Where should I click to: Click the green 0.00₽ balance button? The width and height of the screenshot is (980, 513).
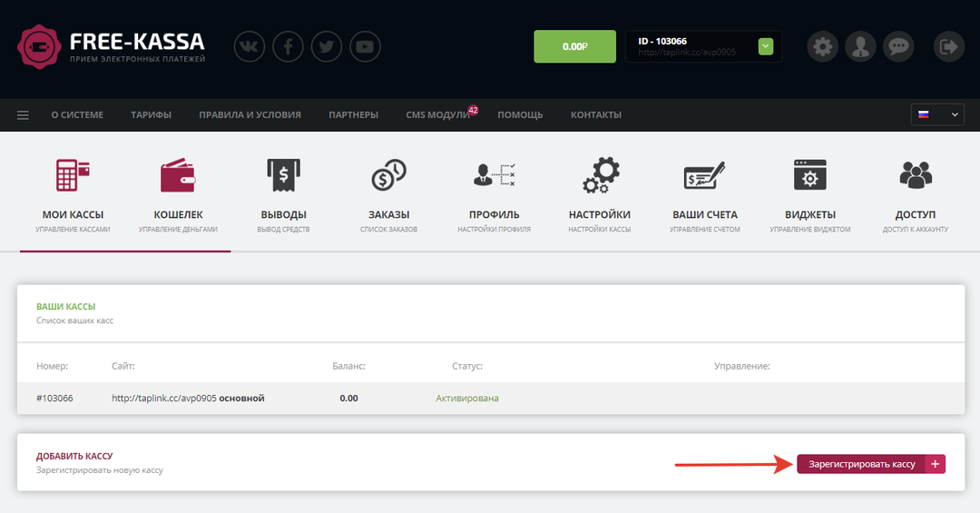[x=575, y=46]
